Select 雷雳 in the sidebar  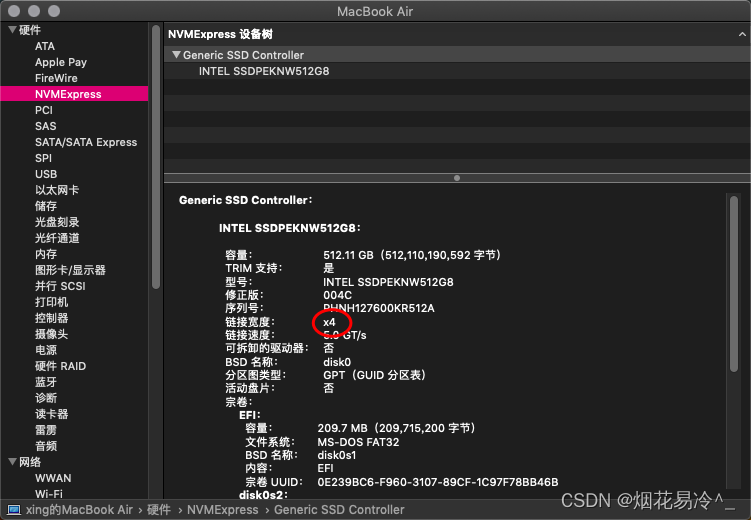[x=46, y=430]
